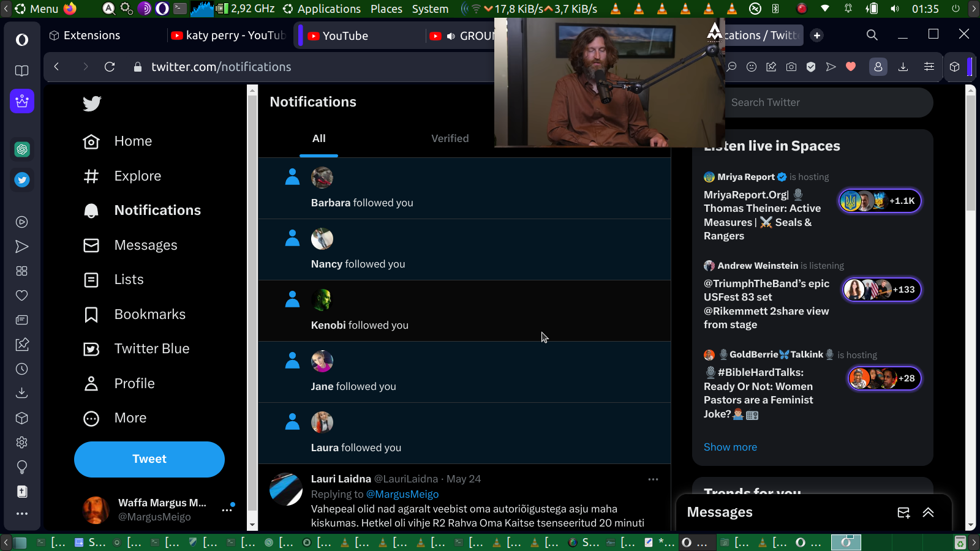The image size is (980, 551).
Task: Open the Player in Opera sidebar
Action: coord(22,222)
